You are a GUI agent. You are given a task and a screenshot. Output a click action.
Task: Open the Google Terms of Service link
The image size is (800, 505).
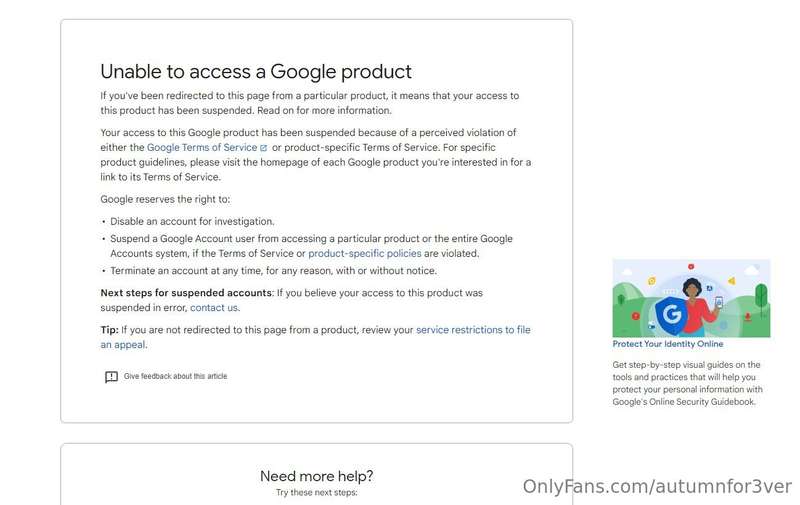point(202,147)
